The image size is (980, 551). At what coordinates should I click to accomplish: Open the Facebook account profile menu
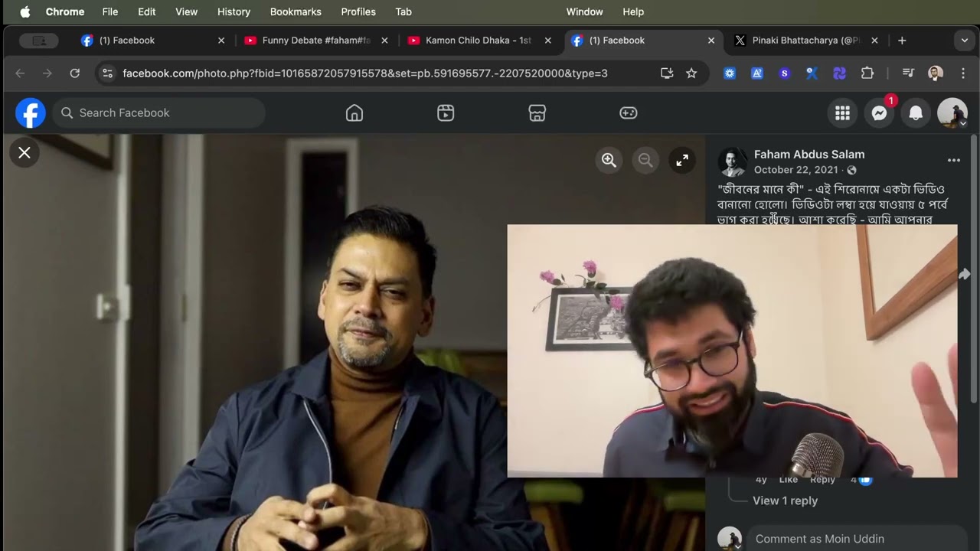tap(952, 113)
